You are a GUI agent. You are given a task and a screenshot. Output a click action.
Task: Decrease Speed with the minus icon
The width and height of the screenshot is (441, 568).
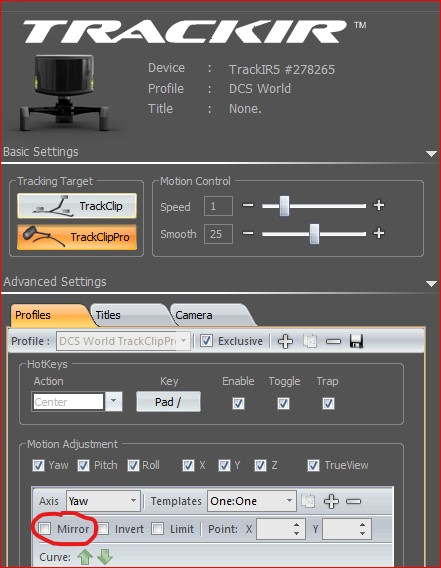pyautogui.click(x=248, y=205)
